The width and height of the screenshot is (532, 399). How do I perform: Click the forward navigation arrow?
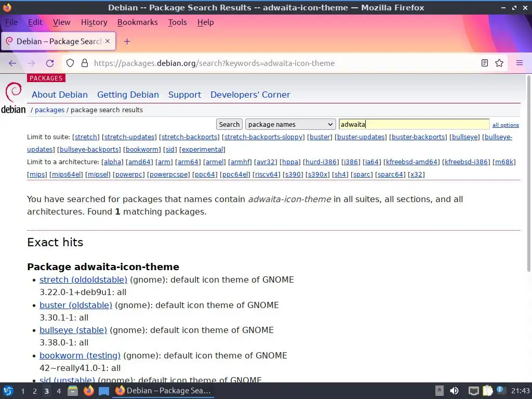pos(31,63)
